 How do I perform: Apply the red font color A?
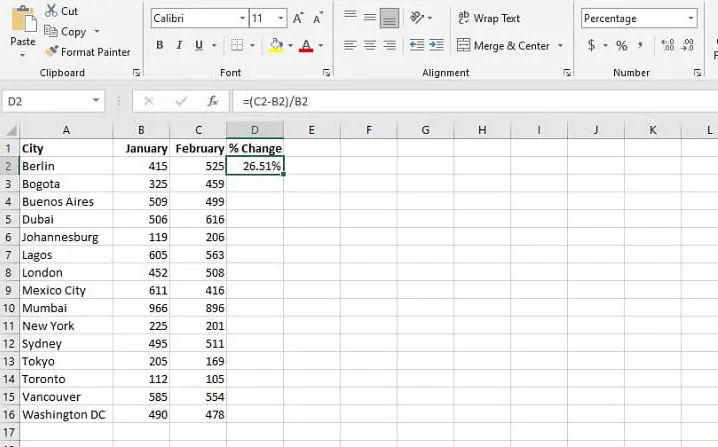click(x=305, y=45)
